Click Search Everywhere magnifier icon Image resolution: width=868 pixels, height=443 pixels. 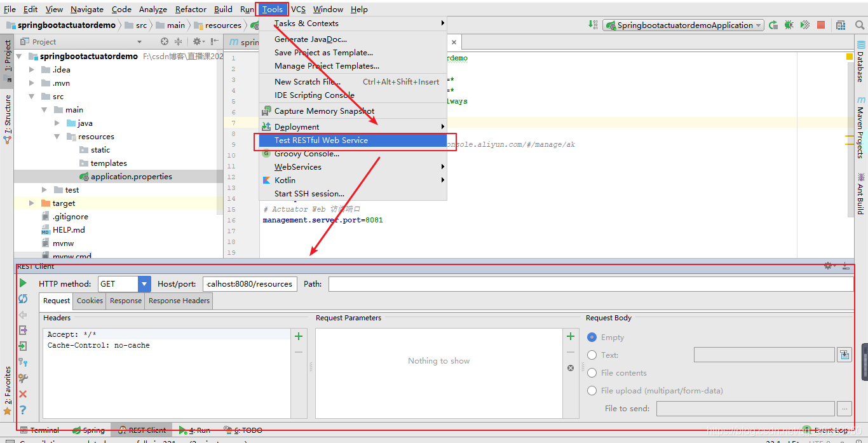(860, 25)
